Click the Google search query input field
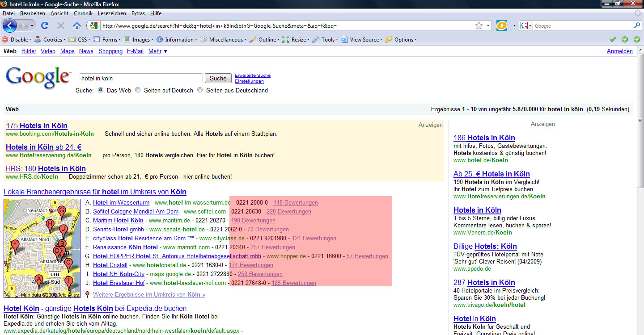This screenshot has height=335, width=644. pyautogui.click(x=141, y=78)
